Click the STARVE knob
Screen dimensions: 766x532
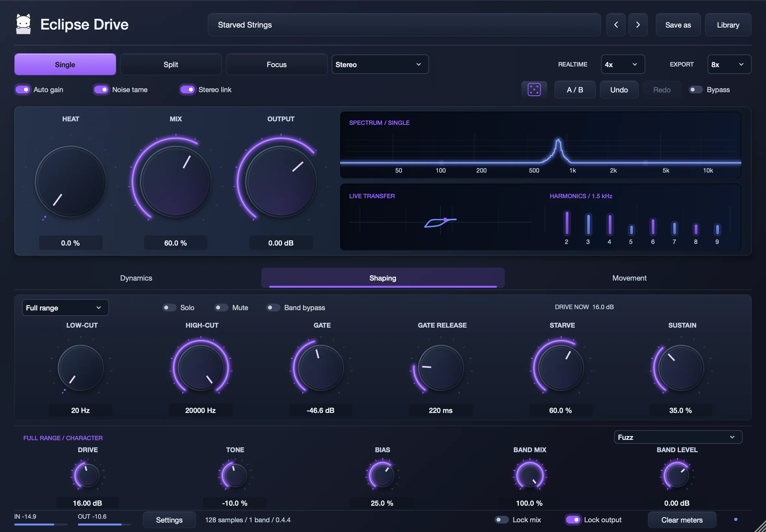pyautogui.click(x=561, y=368)
